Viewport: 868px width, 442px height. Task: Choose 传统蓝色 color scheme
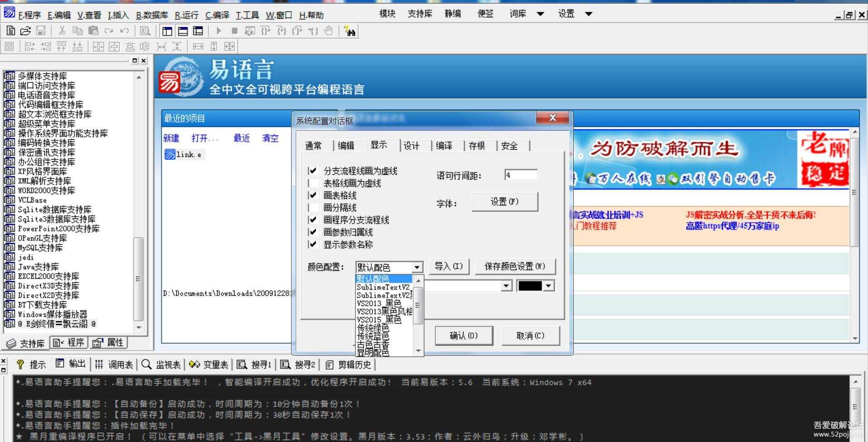384,336
